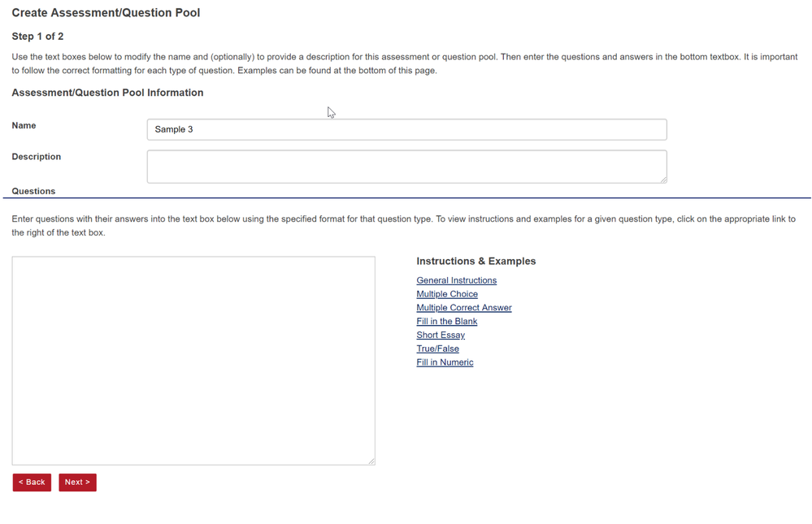The height and width of the screenshot is (524, 812).
Task: View True/False question format
Action: (437, 349)
